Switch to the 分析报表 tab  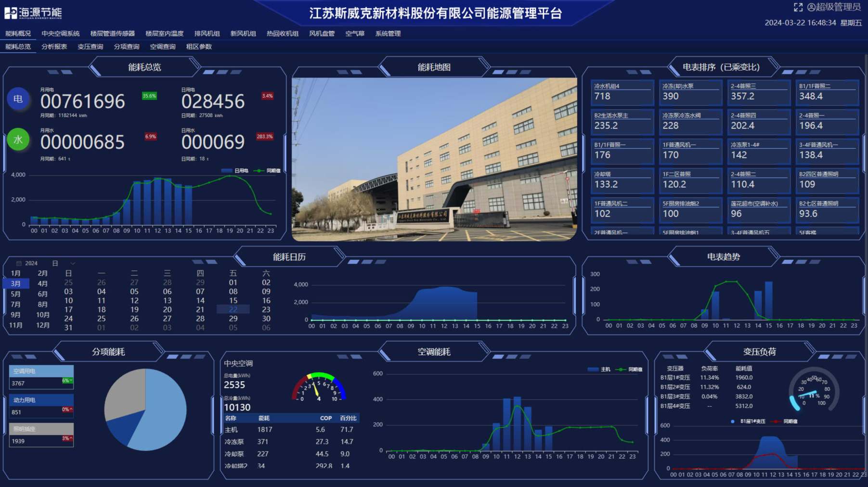[54, 47]
